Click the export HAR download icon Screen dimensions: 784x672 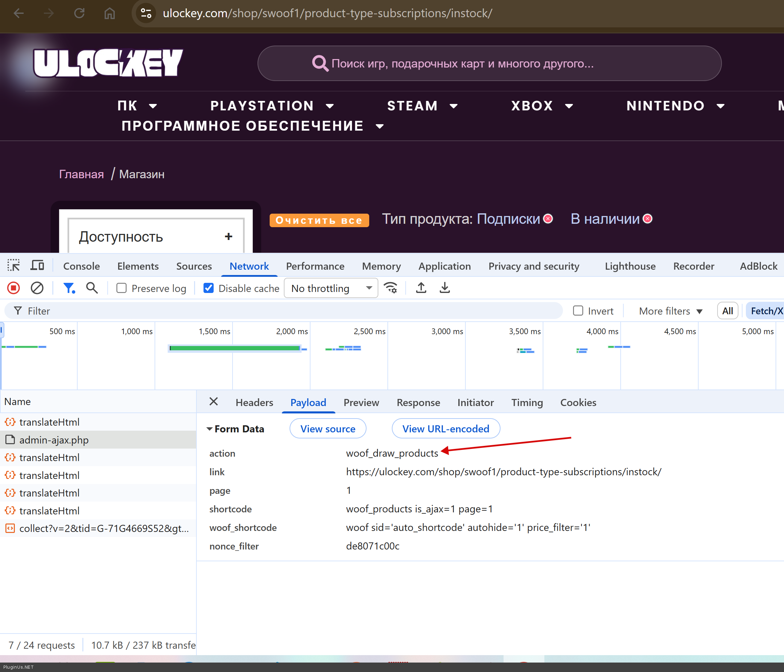[x=444, y=288]
